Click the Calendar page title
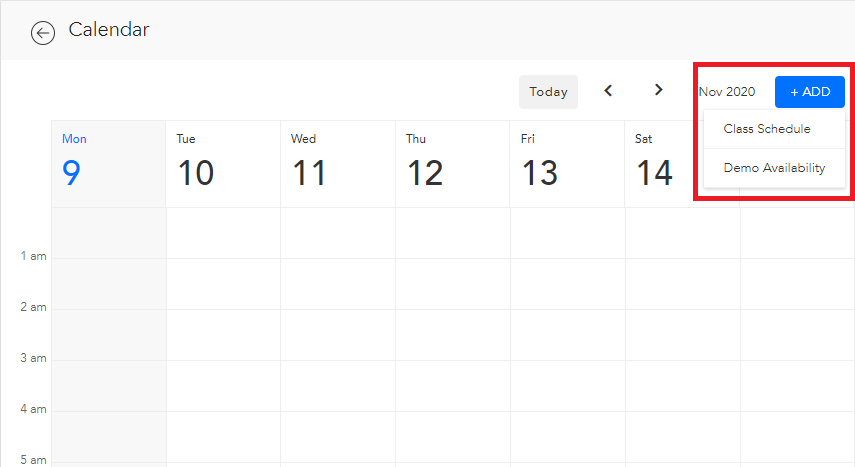Screen dimensions: 855x467 pos(109,29)
